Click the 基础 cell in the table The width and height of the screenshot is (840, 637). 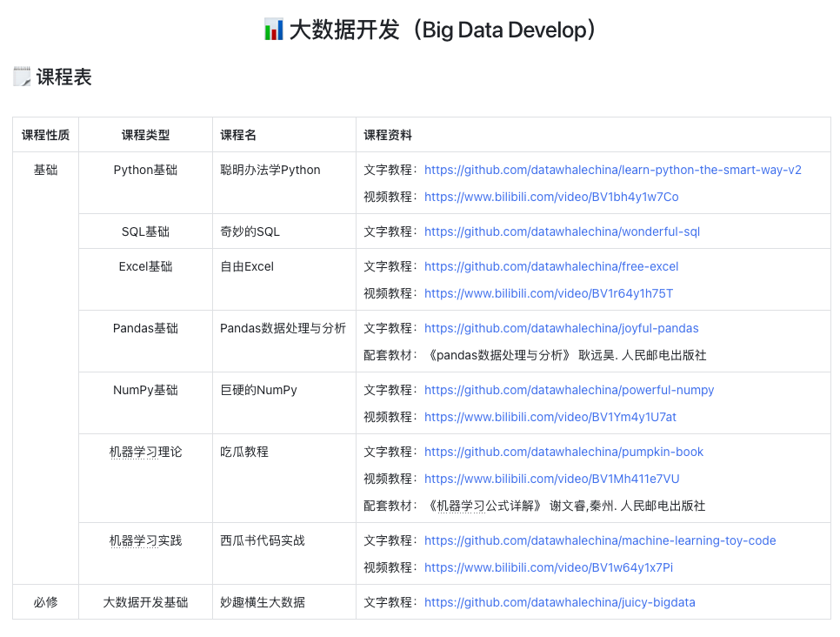click(44, 170)
